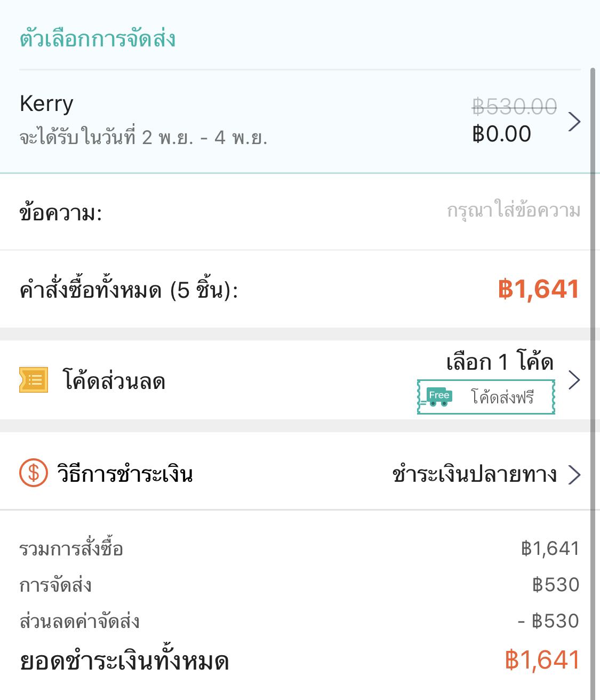The width and height of the screenshot is (600, 700).
Task: Click the orange dollar payment method icon
Action: coord(33,473)
